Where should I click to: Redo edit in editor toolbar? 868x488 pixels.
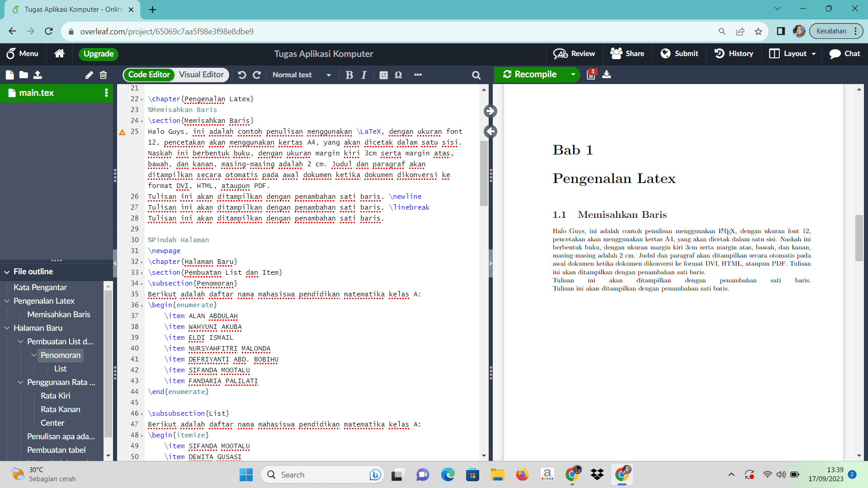pos(257,75)
